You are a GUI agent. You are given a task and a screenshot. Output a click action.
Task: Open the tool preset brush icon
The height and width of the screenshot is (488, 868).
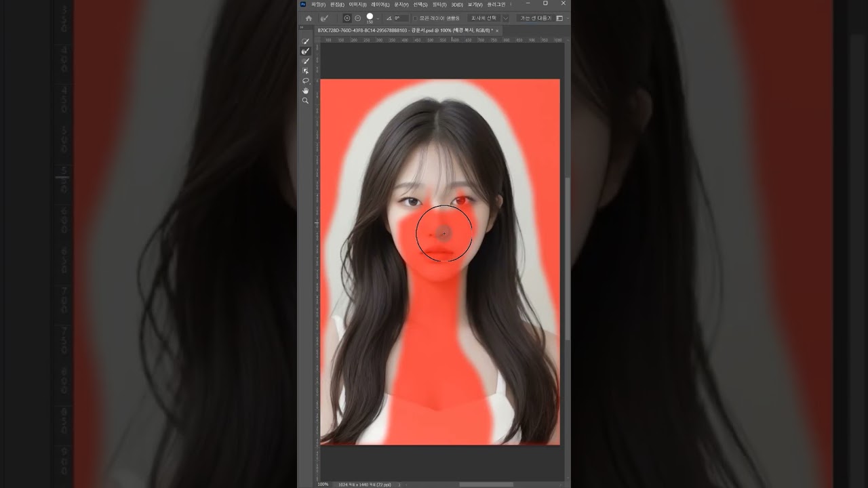click(x=325, y=18)
